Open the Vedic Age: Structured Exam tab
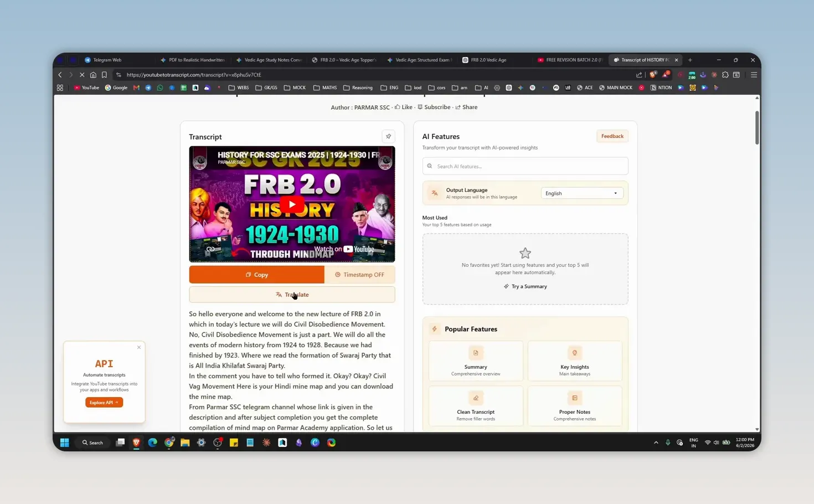 pyautogui.click(x=420, y=60)
